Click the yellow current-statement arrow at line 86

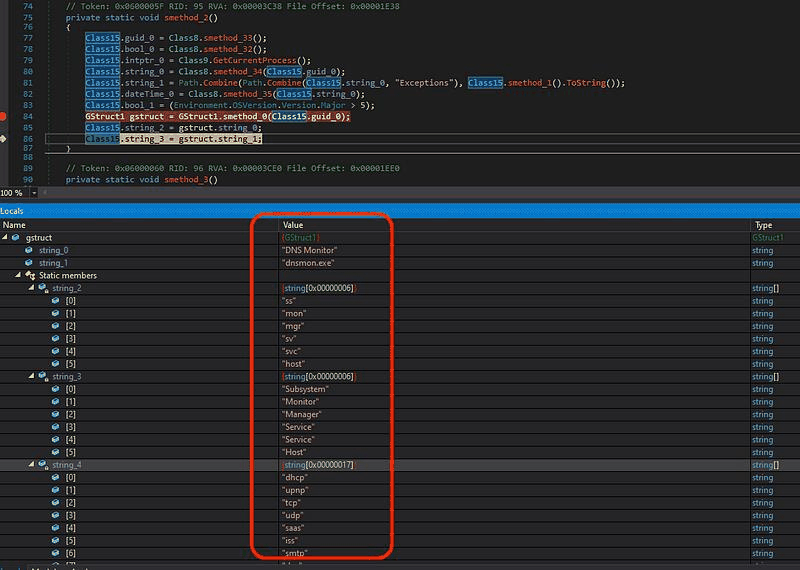tap(3, 139)
